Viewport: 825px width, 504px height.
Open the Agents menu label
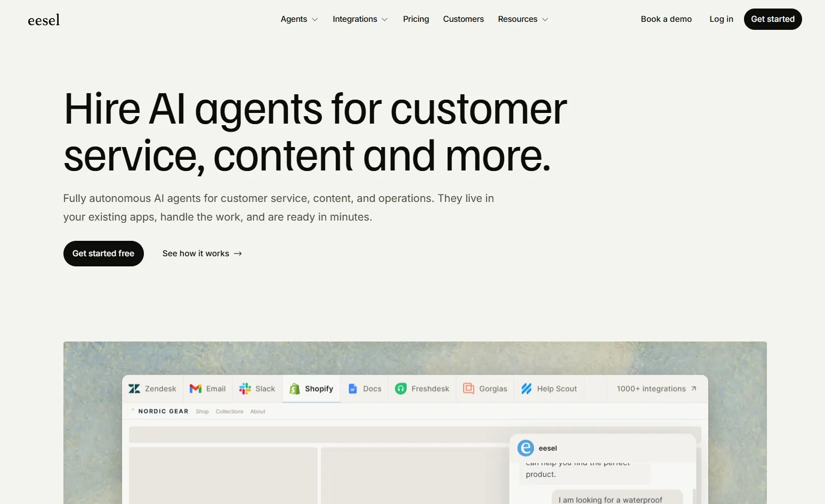coord(294,19)
